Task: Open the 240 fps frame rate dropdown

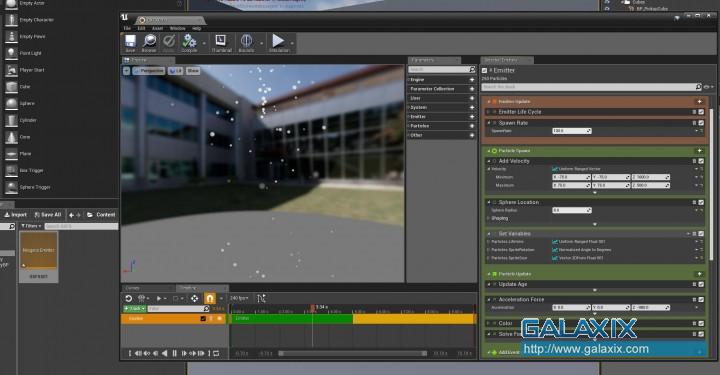Action: pos(239,298)
